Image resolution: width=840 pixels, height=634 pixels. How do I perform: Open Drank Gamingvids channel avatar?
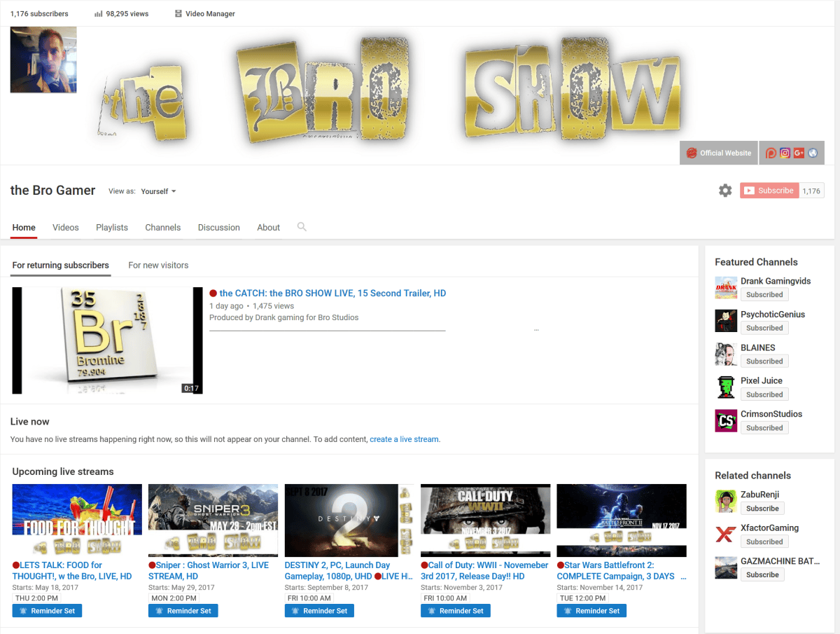(726, 288)
